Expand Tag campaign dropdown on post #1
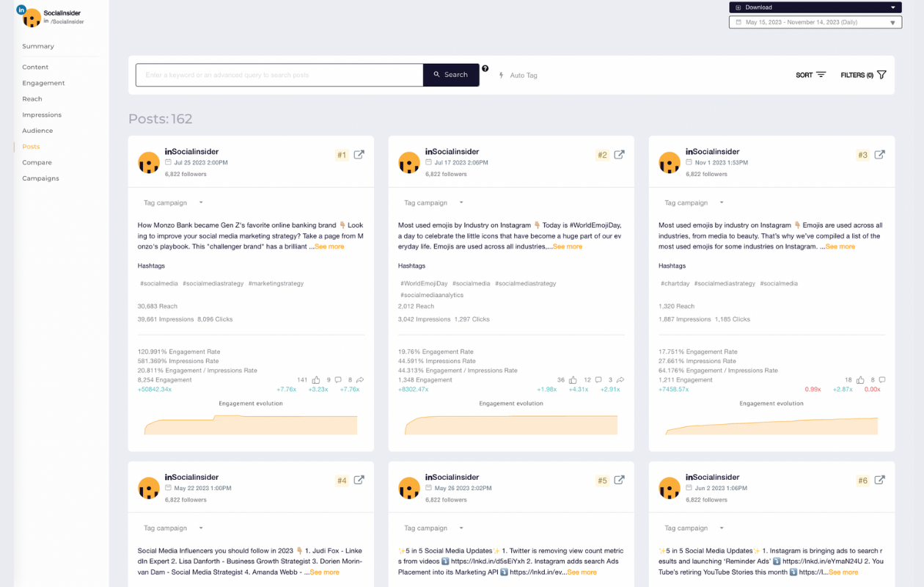924x587 pixels. tap(174, 203)
